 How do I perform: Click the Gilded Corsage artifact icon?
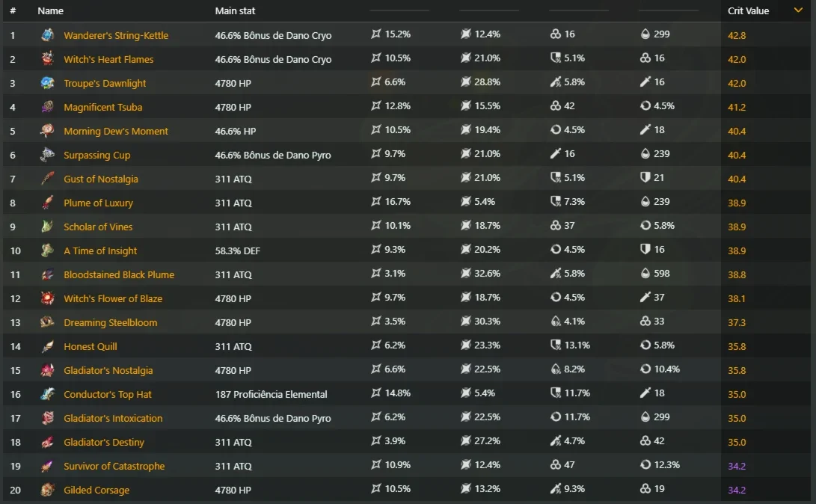[47, 490]
